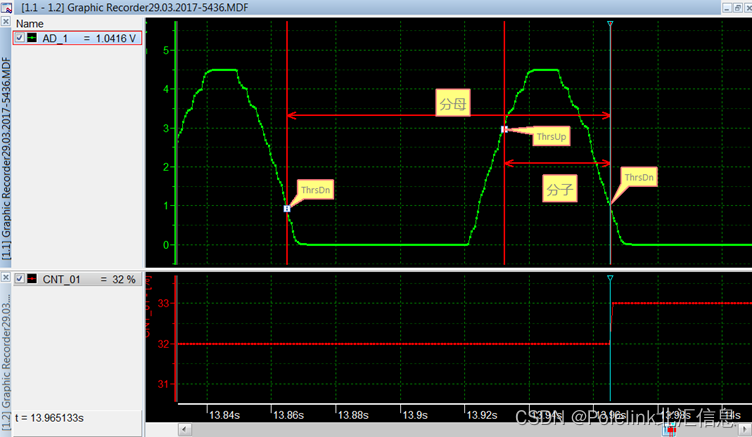Screen dimensions: 752x437
Task: Restore the Graphic Recorder window size
Action: click(x=738, y=8)
